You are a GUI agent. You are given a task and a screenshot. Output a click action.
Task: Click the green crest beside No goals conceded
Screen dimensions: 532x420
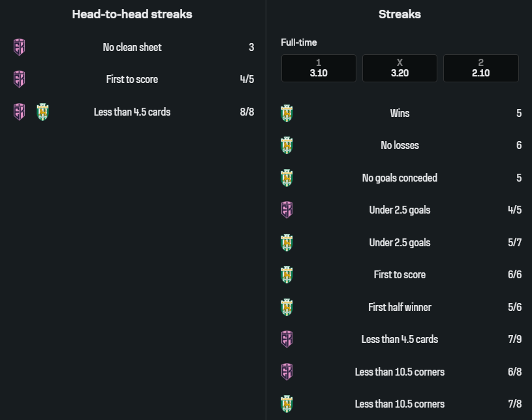pyautogui.click(x=287, y=178)
